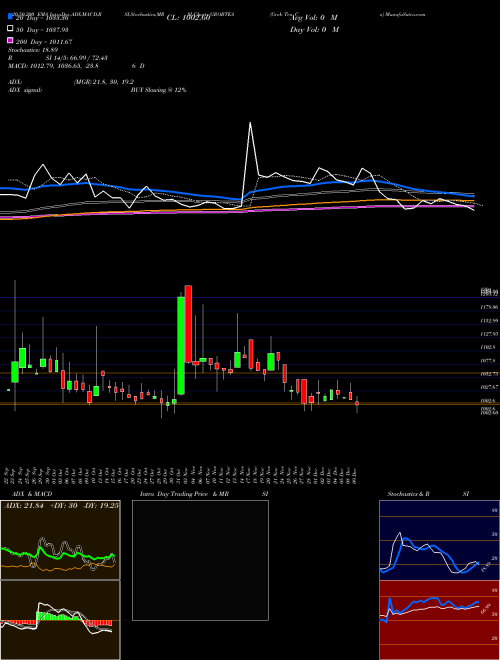
Task: Click the MACD '1012.79, 1036.65, -23.8' values
Action: [x=63, y=66]
